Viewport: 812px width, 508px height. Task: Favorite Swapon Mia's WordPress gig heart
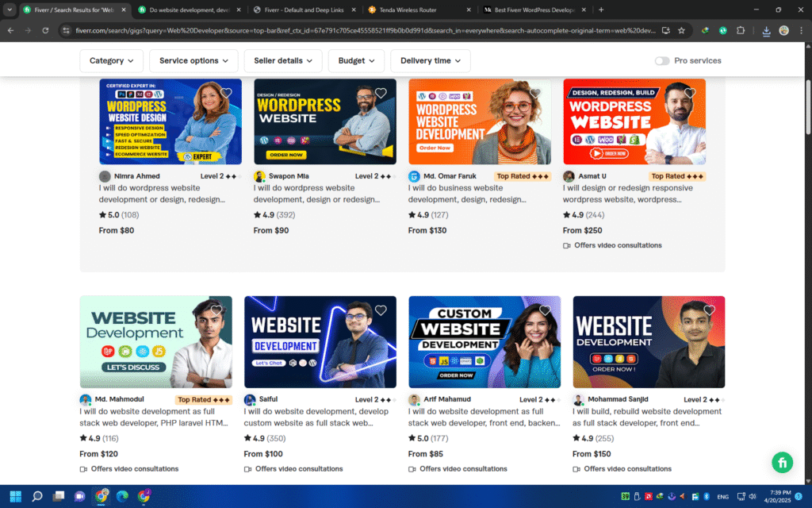[381, 93]
